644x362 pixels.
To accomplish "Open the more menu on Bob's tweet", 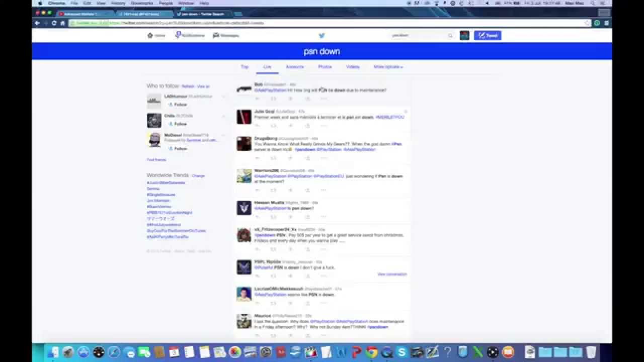I will coord(324,99).
